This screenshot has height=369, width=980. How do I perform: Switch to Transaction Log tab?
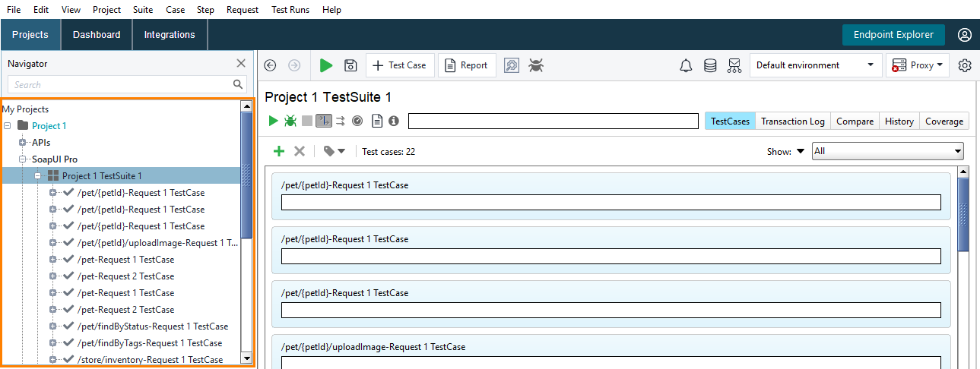click(793, 121)
